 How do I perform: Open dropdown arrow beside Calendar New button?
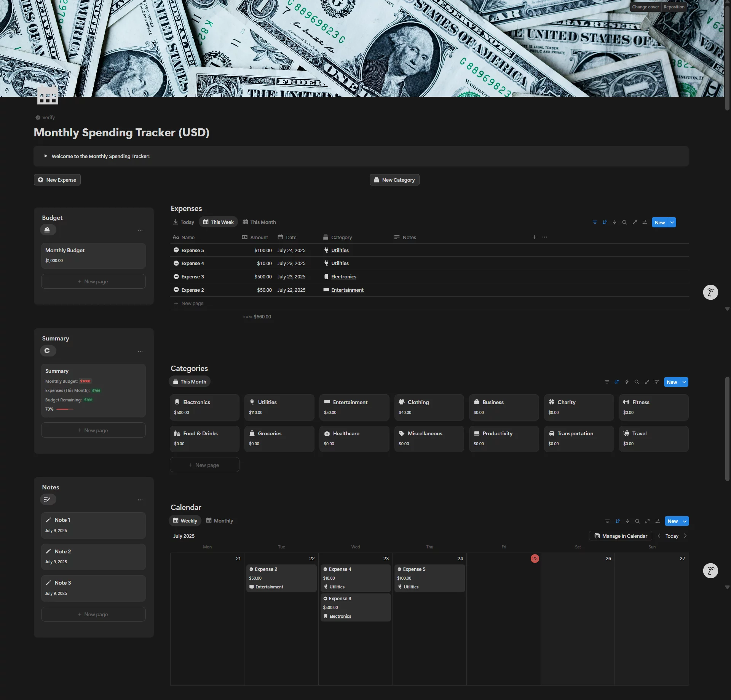click(685, 521)
